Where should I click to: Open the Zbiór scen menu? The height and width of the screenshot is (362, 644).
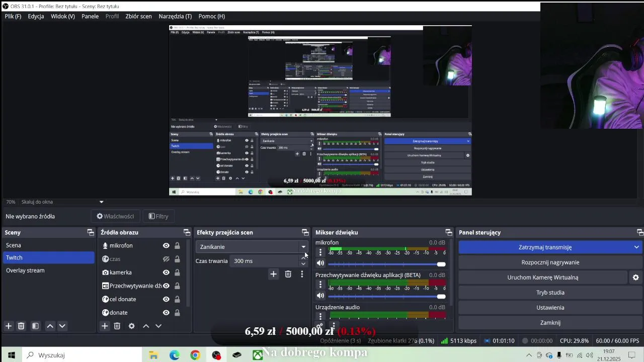pos(138,16)
